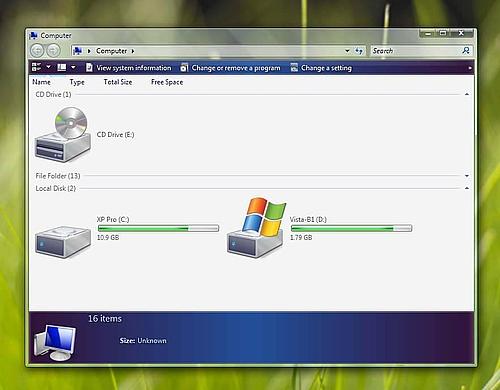Click the Change or remove program icon
This screenshot has width=500, height=390.
point(184,68)
